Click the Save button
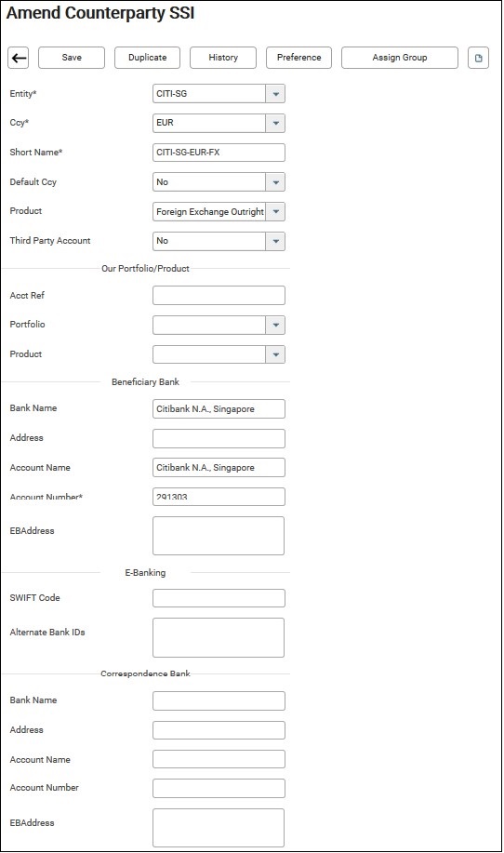This screenshot has height=853, width=504. pyautogui.click(x=72, y=58)
